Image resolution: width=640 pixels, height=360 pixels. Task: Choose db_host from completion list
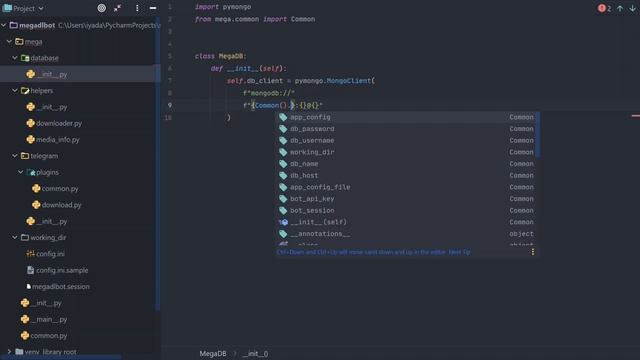coord(406,176)
